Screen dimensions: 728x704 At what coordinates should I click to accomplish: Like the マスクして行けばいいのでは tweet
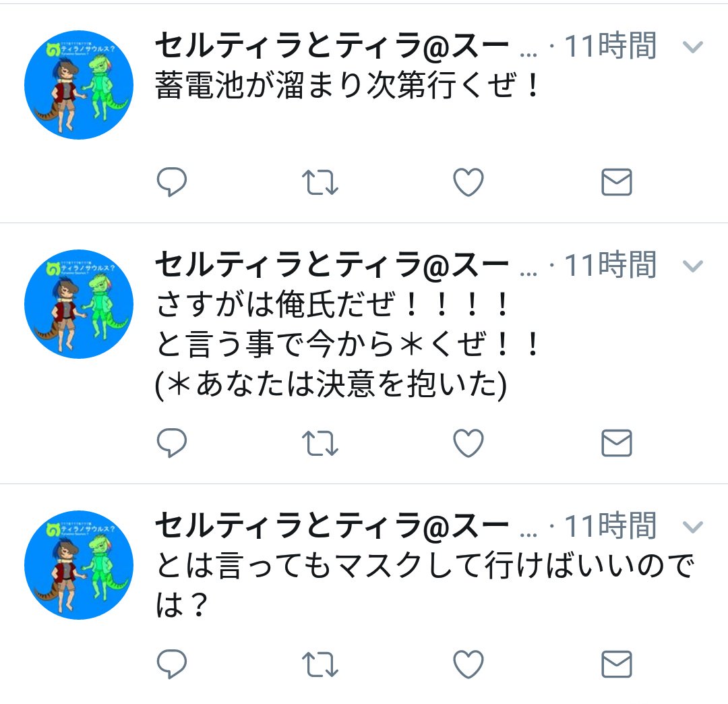(468, 664)
